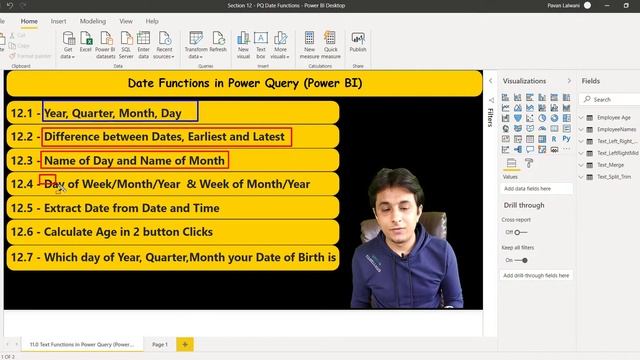
Task: Open the Format paint roller tab
Action: click(529, 163)
